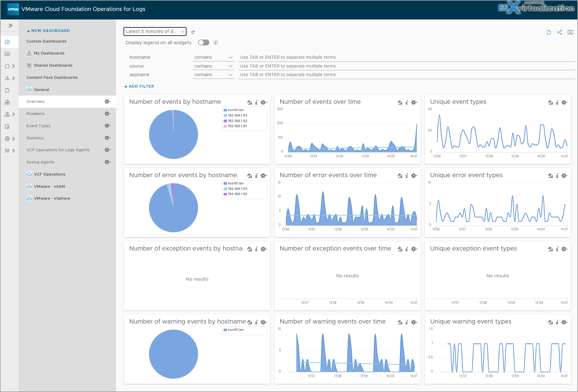Open the cloud section rail icon
Screen dimensions: 578x392
7,66
